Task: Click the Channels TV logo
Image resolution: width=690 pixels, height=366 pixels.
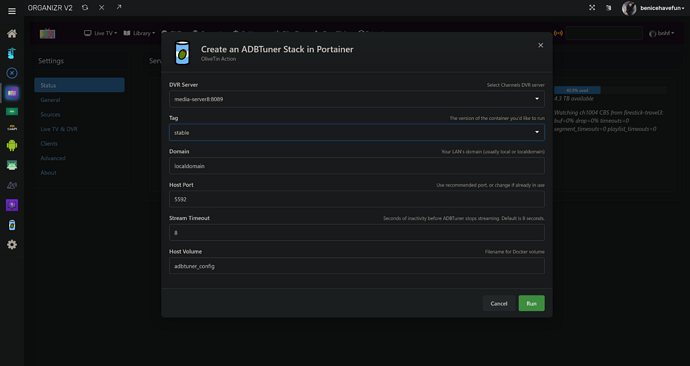Action: point(48,33)
